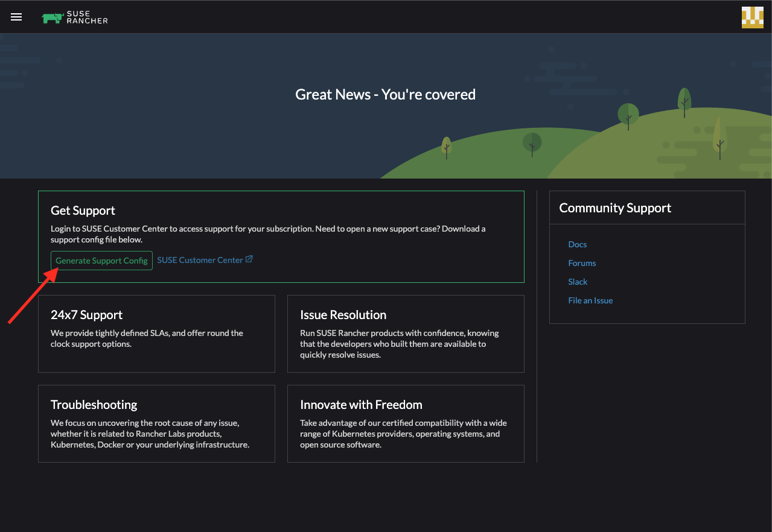The height and width of the screenshot is (532, 772).
Task: Click the Generate Support Config button
Action: click(x=101, y=261)
